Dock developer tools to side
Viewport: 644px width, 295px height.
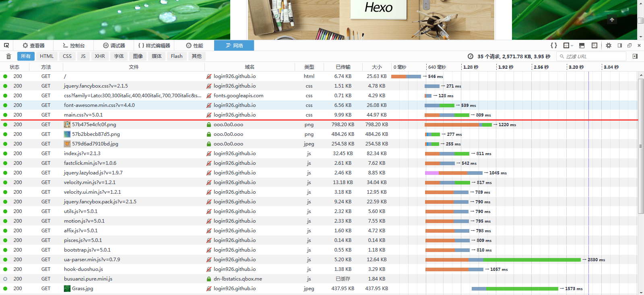point(620,45)
